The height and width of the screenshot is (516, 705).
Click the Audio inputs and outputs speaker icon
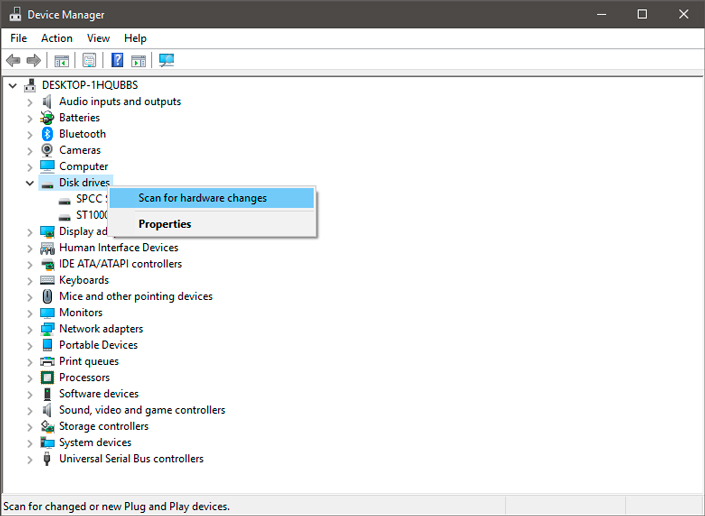point(47,102)
